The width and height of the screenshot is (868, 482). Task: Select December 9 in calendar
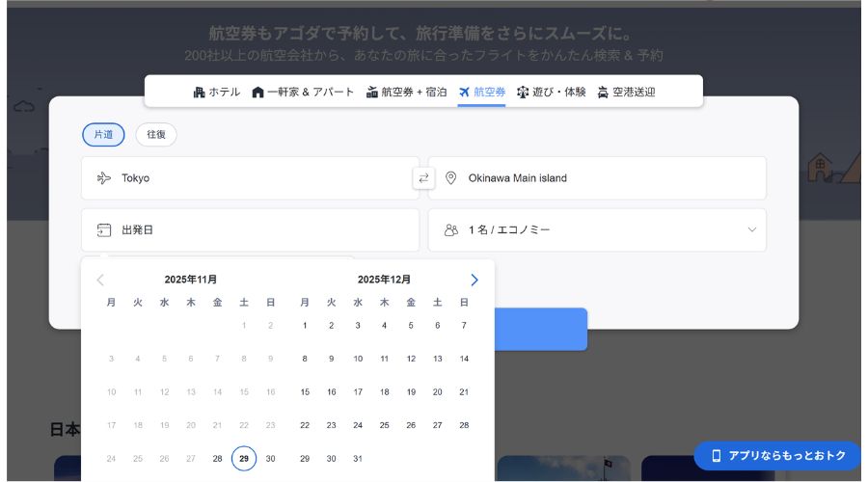(332, 360)
